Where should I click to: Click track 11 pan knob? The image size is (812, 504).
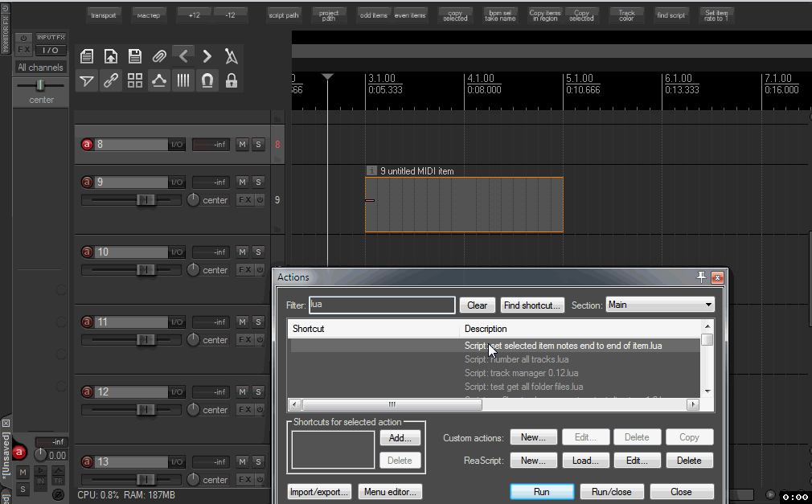(x=193, y=339)
